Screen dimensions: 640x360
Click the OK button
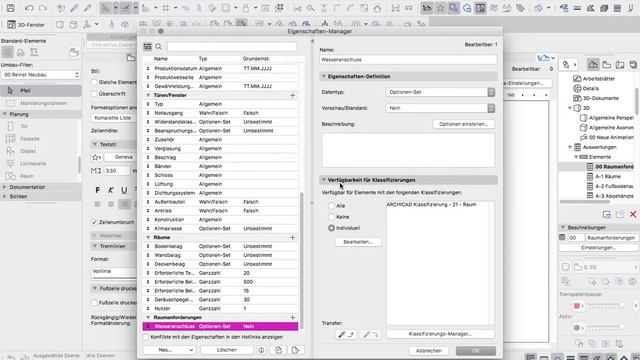(x=476, y=351)
